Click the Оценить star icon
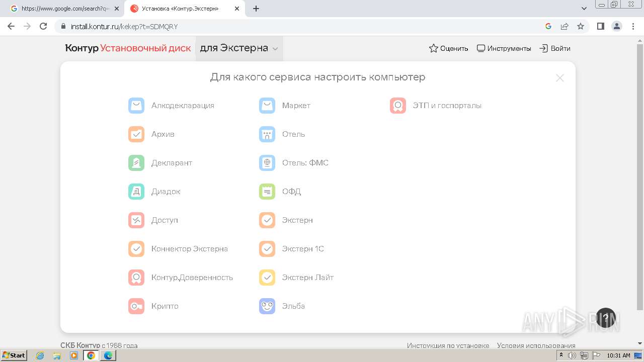 coord(433,48)
